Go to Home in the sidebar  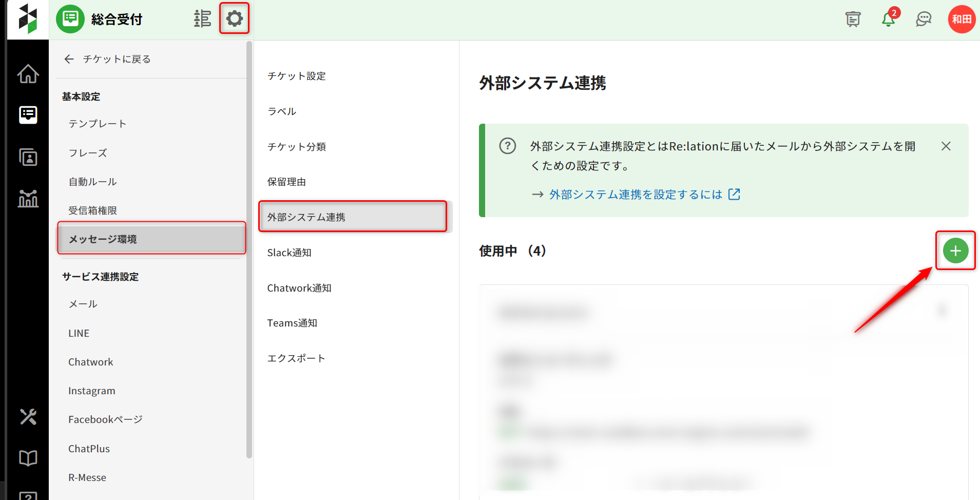[x=28, y=74]
